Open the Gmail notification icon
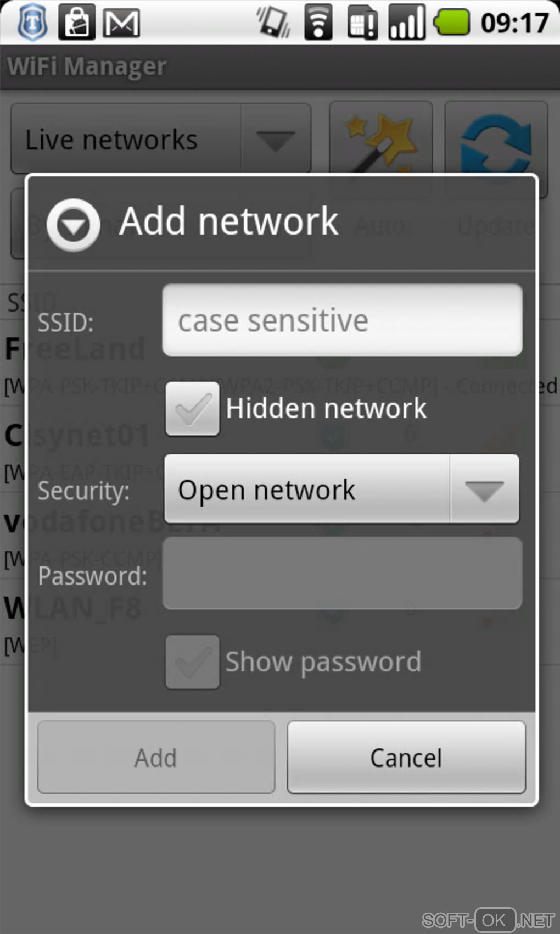560x934 pixels. click(x=121, y=23)
